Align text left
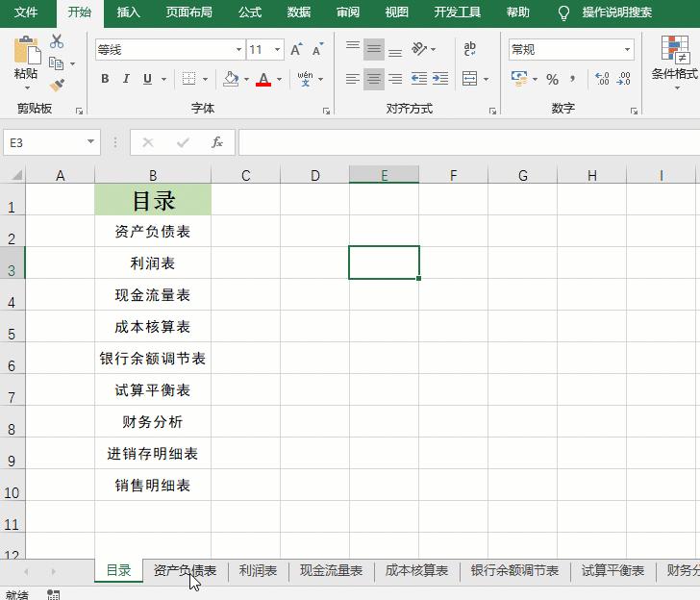Screen dimensions: 700x600 (353, 79)
